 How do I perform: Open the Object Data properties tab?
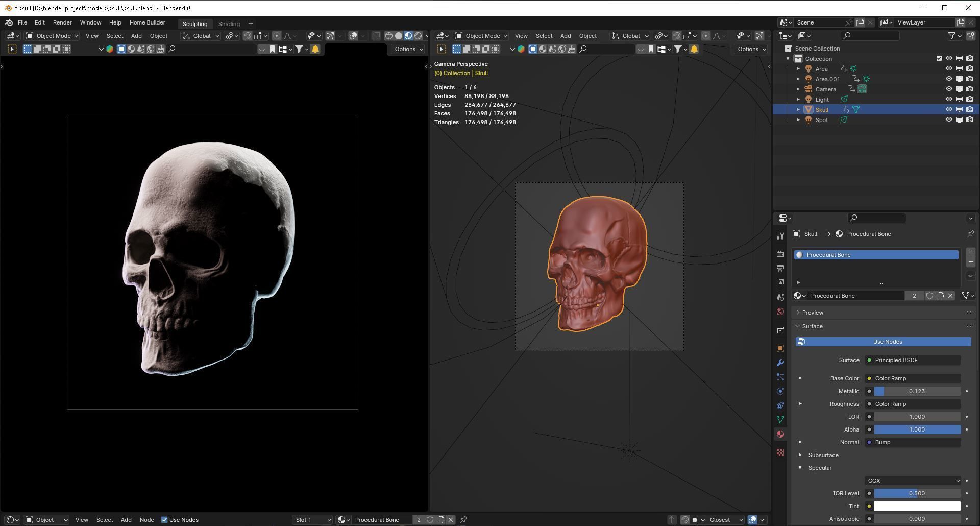[x=780, y=420]
